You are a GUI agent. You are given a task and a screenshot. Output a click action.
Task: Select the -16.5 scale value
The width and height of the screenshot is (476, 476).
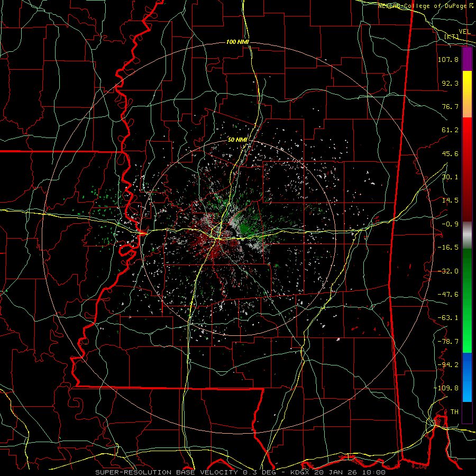click(x=448, y=248)
